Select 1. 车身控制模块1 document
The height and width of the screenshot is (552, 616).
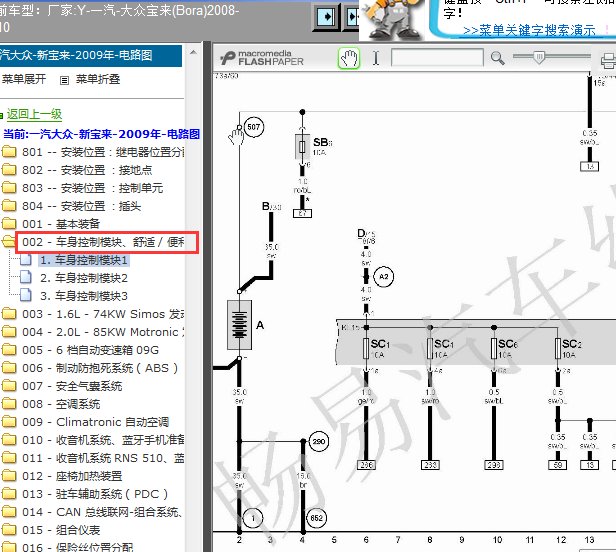coord(84,260)
